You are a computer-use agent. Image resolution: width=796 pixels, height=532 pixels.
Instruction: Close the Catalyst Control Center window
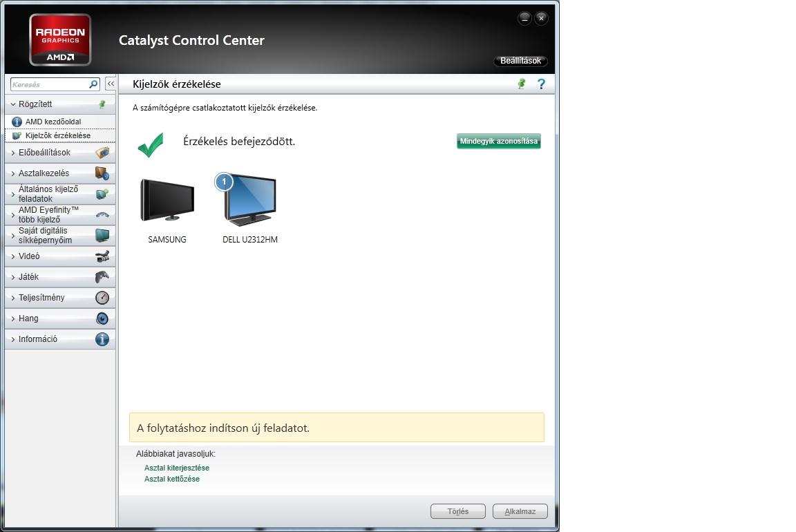point(541,18)
